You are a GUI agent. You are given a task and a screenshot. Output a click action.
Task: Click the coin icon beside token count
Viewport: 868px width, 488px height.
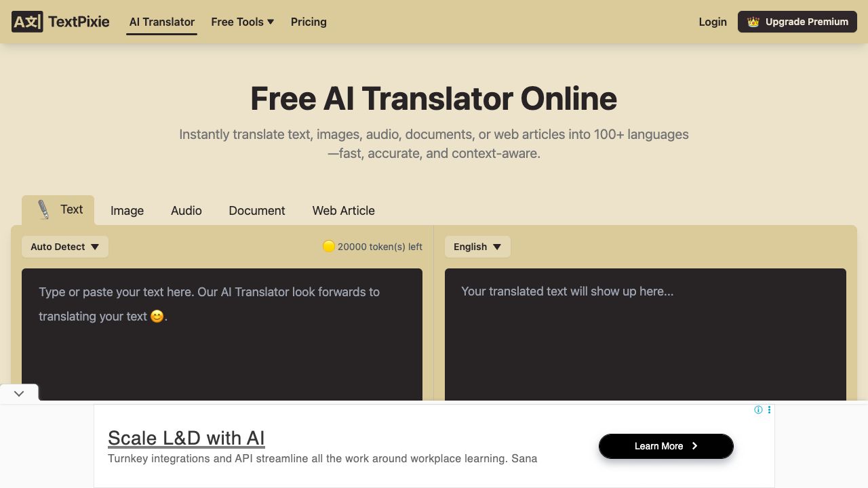click(329, 247)
